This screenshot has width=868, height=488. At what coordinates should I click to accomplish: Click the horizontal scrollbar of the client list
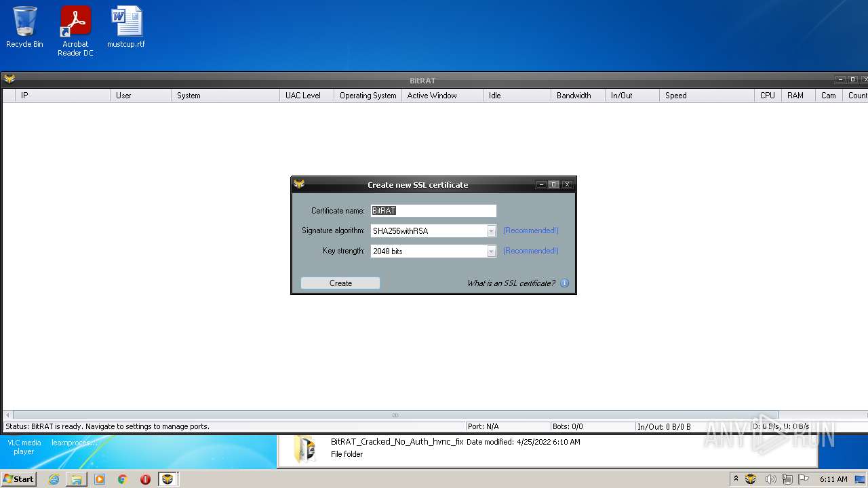[395, 415]
